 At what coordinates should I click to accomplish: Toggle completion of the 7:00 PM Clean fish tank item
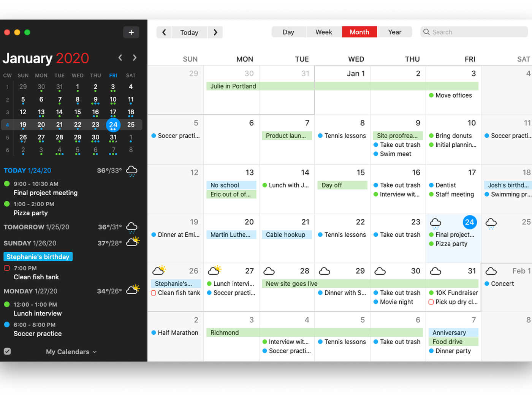tap(6, 268)
